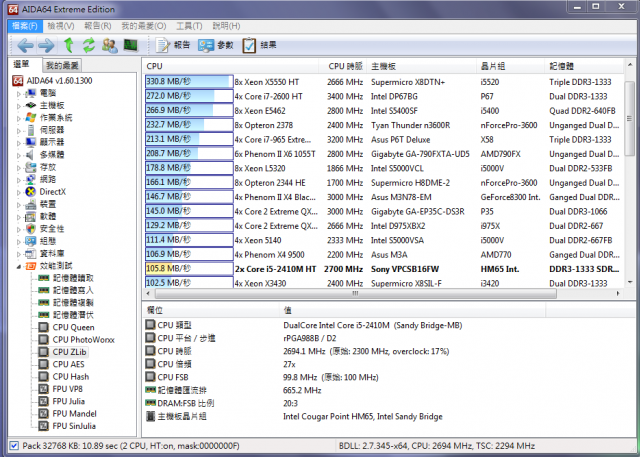Click the 裝置 devices icon in tree
The height and width of the screenshot is (457, 640).
click(31, 204)
